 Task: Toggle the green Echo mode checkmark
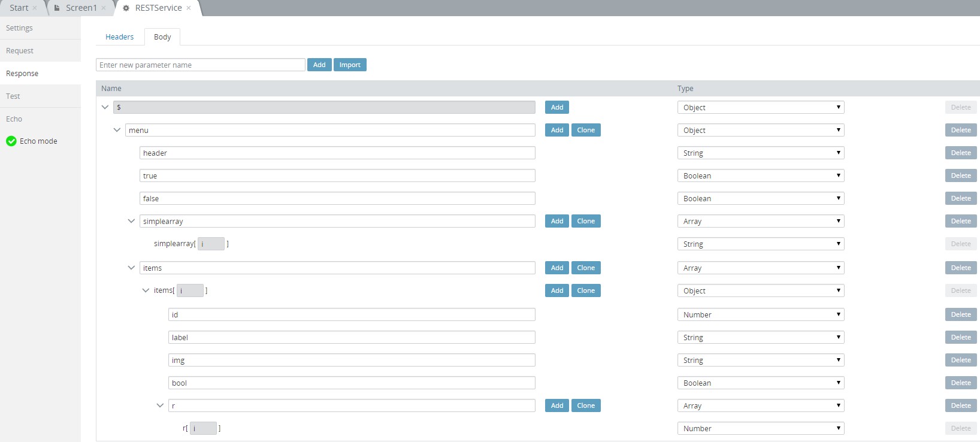pos(11,141)
